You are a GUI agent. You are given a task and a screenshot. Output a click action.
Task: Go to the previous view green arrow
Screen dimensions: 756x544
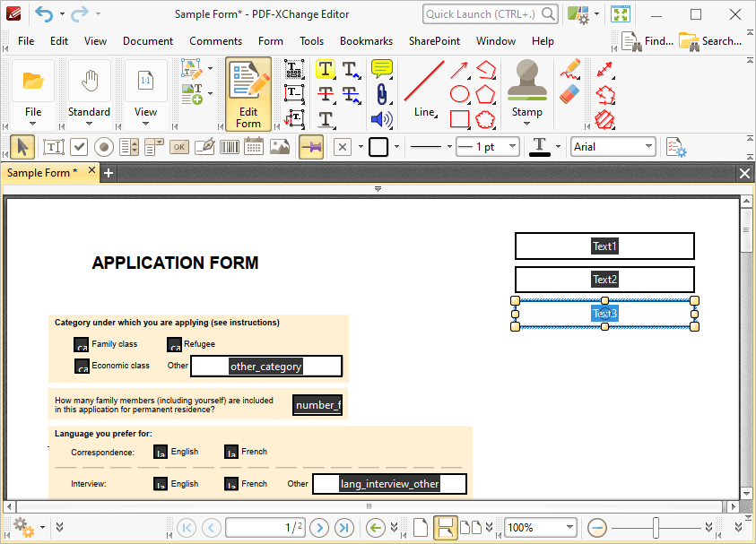pyautogui.click(x=375, y=528)
